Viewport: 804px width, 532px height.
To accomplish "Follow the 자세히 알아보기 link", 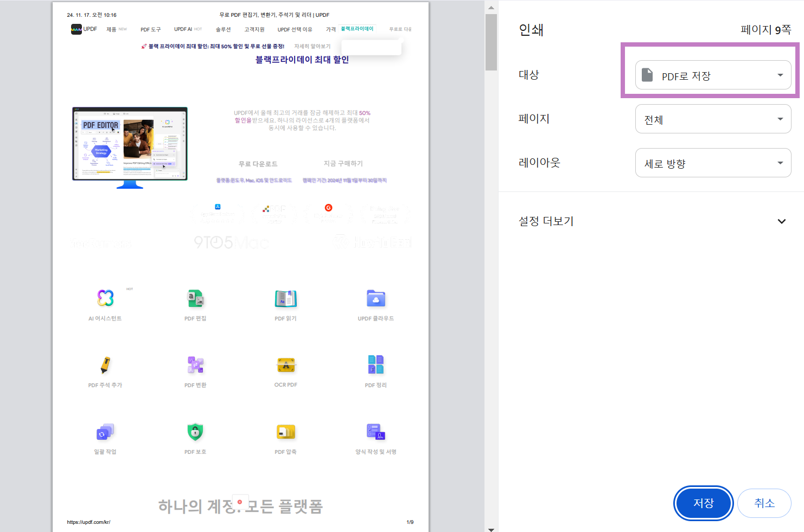I will point(311,46).
